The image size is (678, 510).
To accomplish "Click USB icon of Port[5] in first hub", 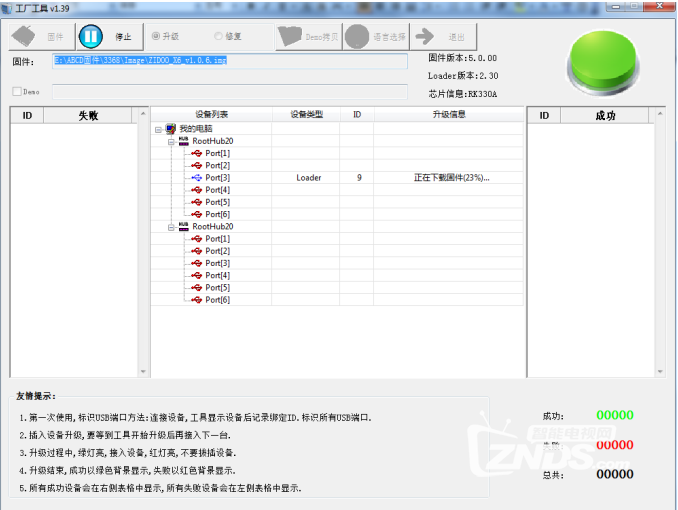I will pos(197,202).
